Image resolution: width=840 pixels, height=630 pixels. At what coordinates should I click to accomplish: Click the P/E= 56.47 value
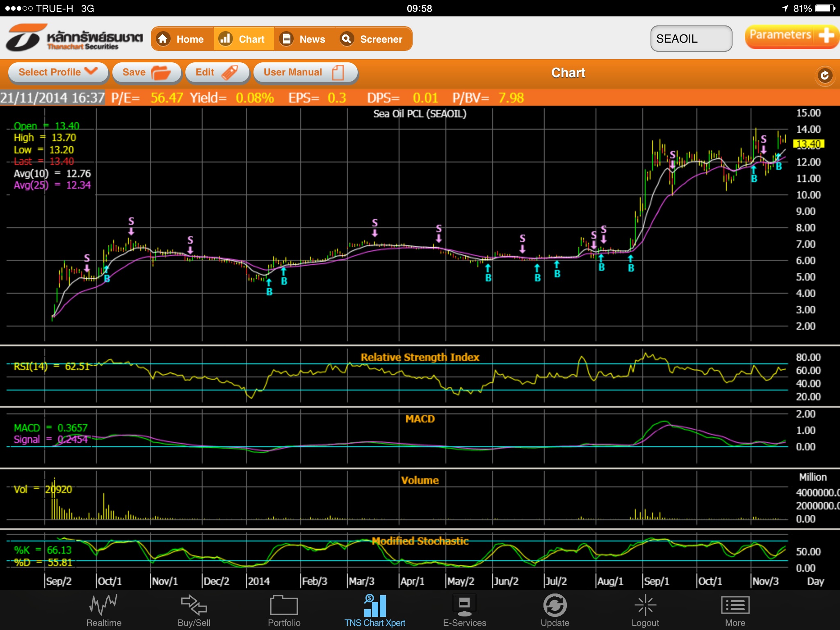(x=147, y=98)
